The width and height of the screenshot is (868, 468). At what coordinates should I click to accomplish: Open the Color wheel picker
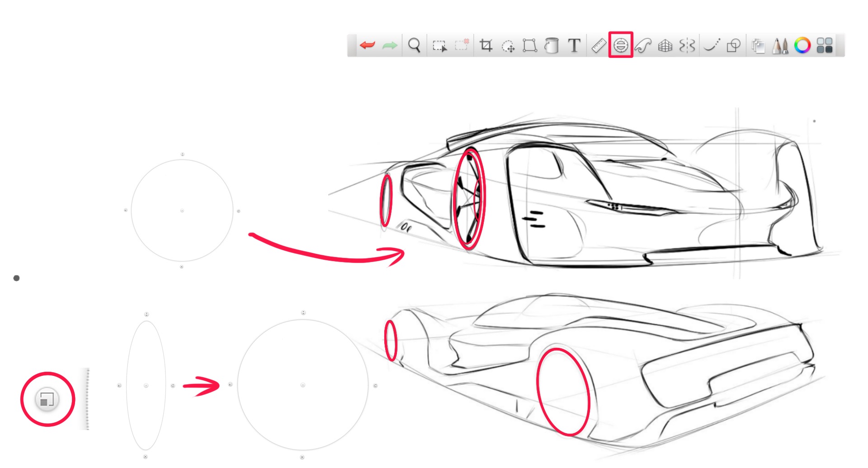pyautogui.click(x=803, y=46)
